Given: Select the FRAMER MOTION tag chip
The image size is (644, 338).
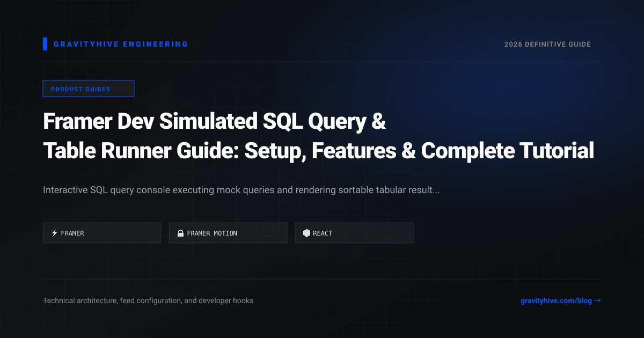Looking at the screenshot, I should [x=228, y=233].
